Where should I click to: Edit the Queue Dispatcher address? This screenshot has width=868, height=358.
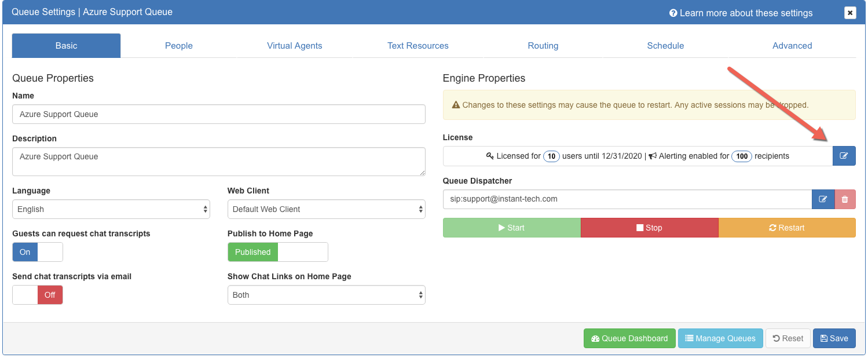point(823,199)
